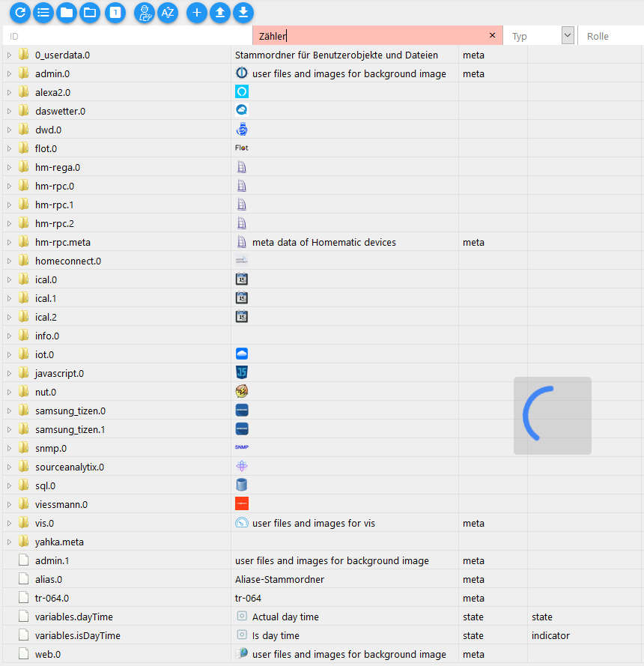
Task: Add a new object with the plus icon
Action: (196, 12)
